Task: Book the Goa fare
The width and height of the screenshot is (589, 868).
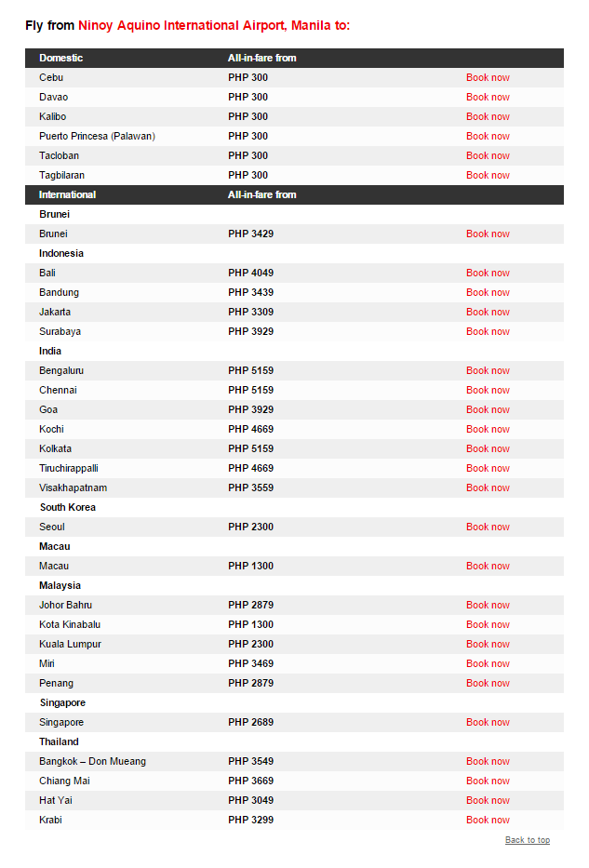Action: [488, 409]
